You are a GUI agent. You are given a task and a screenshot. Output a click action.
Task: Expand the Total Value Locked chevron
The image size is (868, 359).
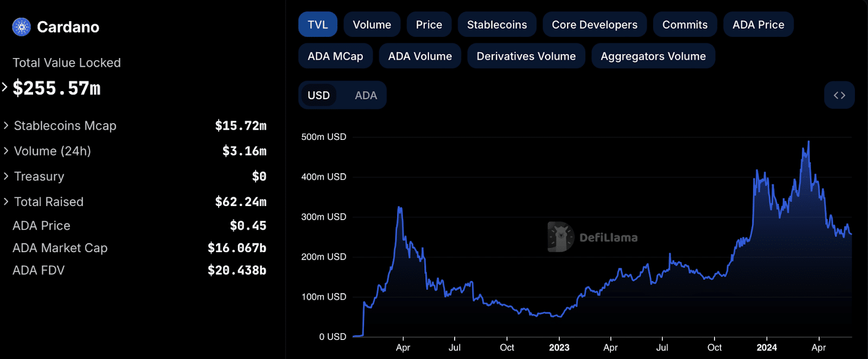5,87
